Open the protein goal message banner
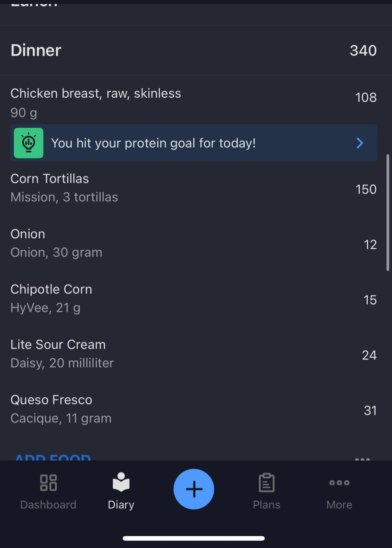The height and width of the screenshot is (548, 392). 194,143
